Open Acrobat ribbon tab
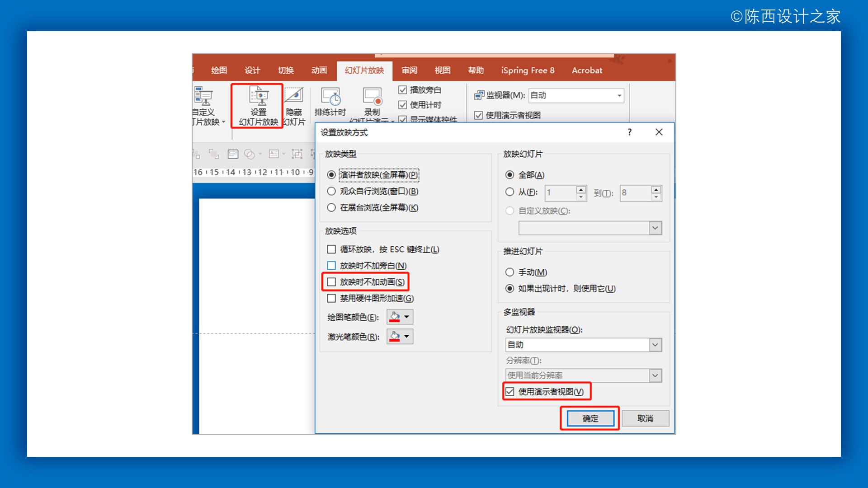This screenshot has width=868, height=488. pyautogui.click(x=587, y=70)
